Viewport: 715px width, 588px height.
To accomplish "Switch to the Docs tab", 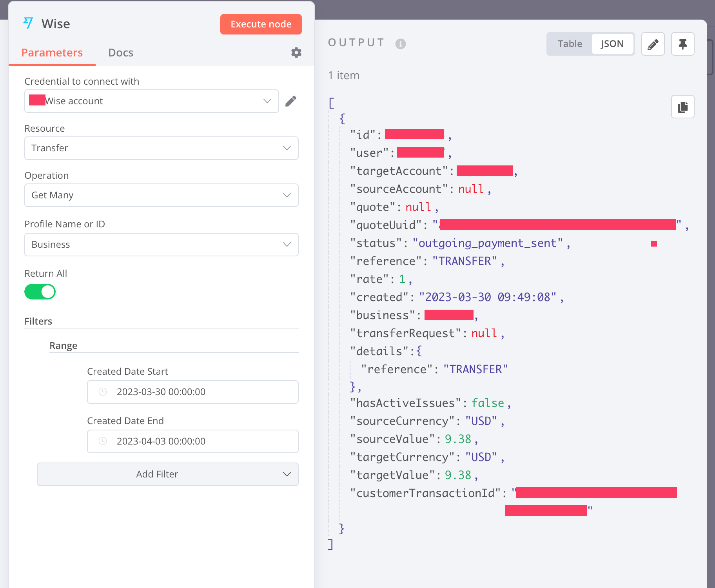I will tap(121, 53).
